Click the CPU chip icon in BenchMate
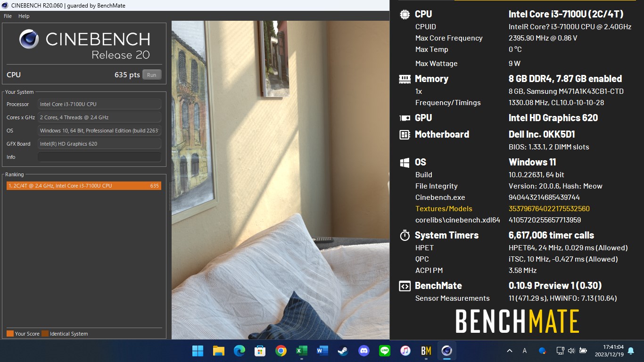 point(405,14)
